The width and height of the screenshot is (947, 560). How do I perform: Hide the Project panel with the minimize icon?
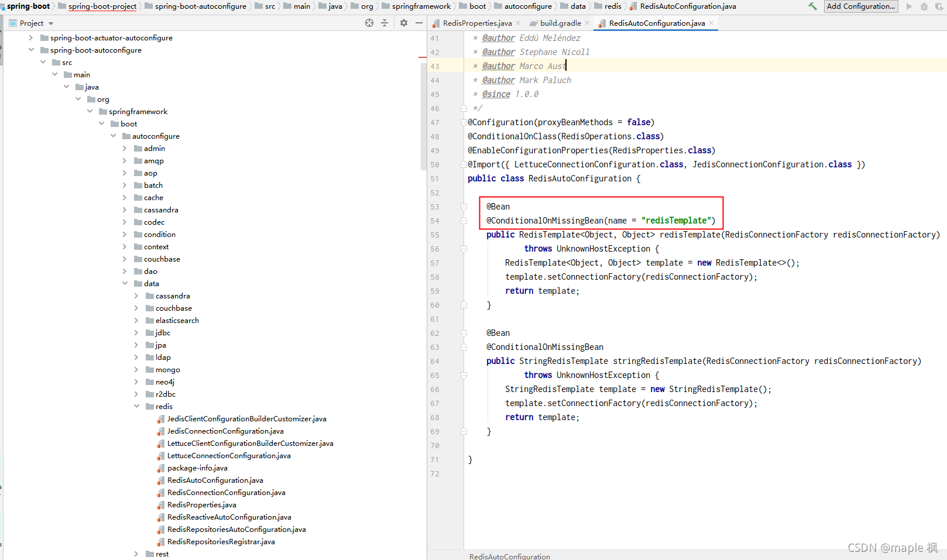419,23
